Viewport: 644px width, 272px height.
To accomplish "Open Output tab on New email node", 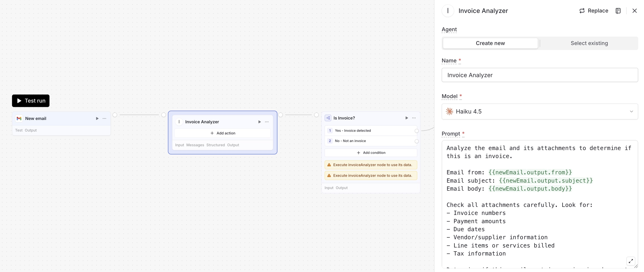I will click(x=31, y=130).
